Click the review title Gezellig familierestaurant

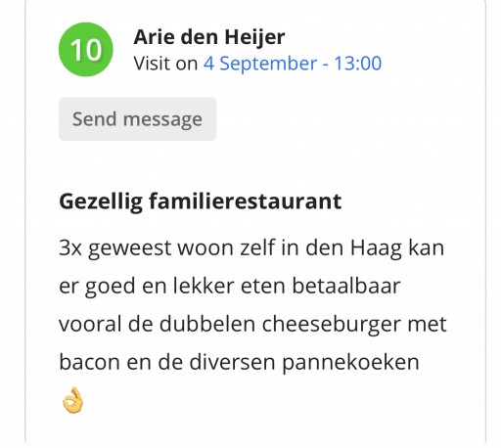coord(201,202)
